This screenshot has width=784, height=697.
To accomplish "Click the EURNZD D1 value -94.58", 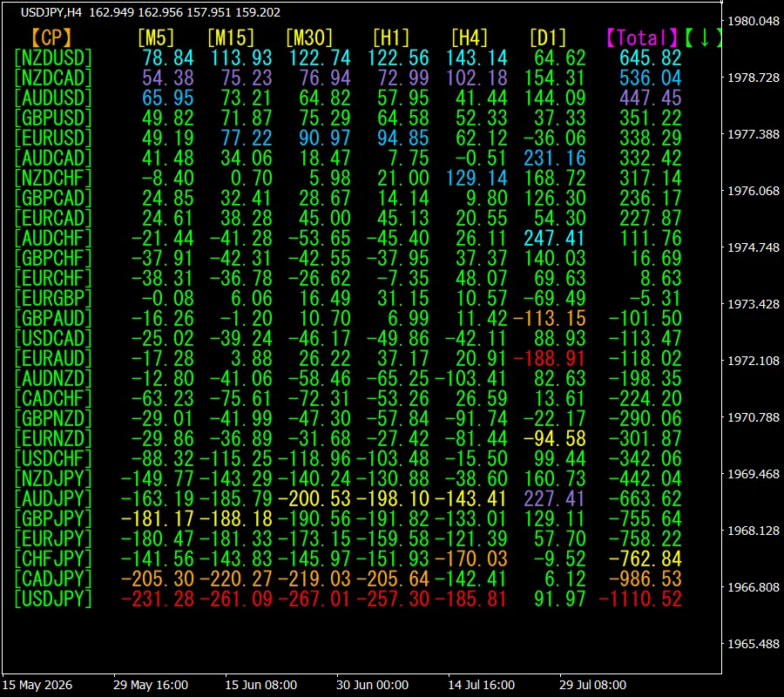I will point(555,438).
